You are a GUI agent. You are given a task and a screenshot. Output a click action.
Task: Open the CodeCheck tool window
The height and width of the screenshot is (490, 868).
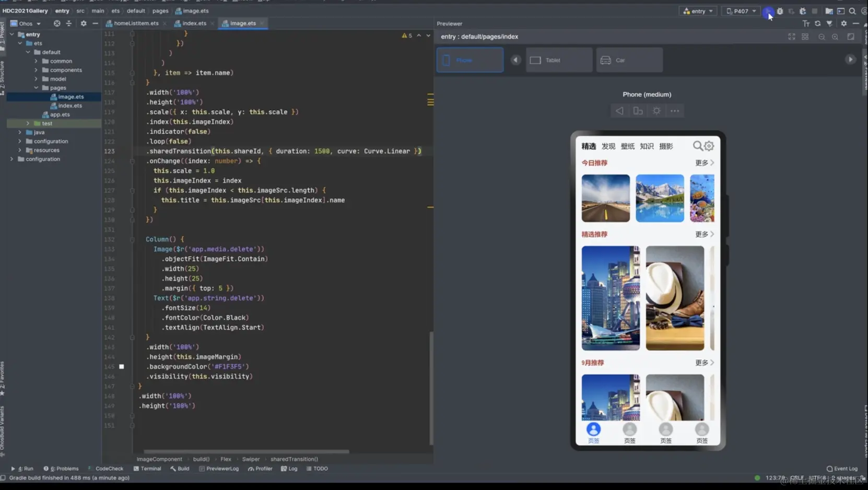click(106, 469)
